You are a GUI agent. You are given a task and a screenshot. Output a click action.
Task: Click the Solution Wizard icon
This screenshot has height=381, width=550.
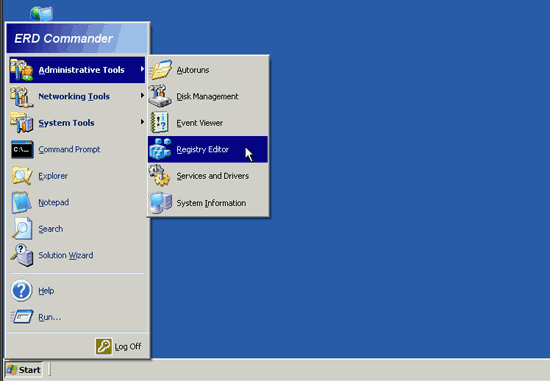pyautogui.click(x=22, y=255)
